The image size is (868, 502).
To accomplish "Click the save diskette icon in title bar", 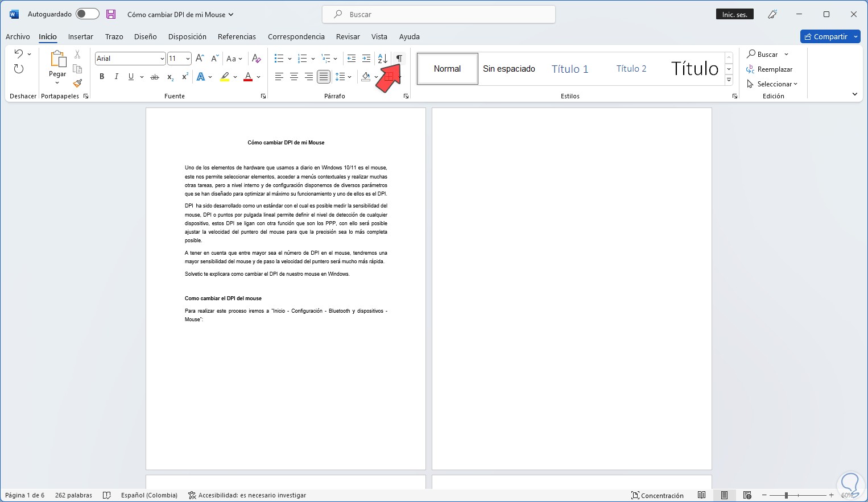I will [111, 14].
